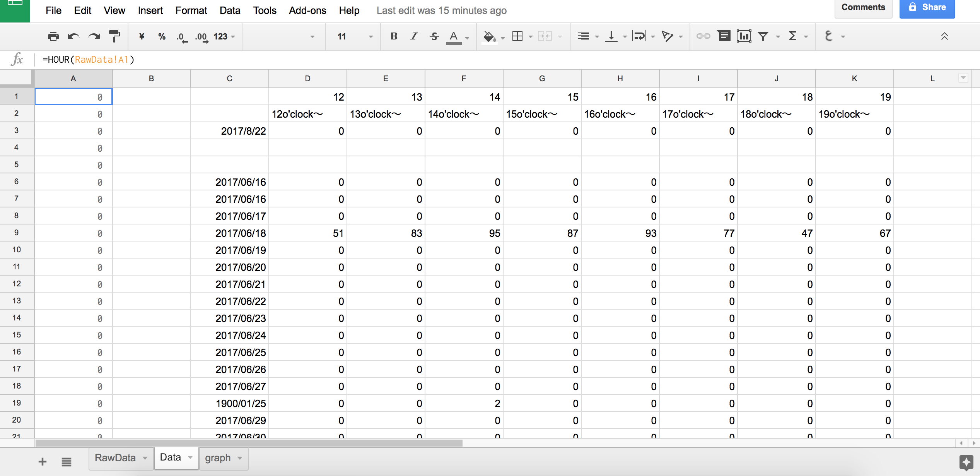Image resolution: width=980 pixels, height=476 pixels.
Task: Toggle the filter
Action: (x=763, y=36)
